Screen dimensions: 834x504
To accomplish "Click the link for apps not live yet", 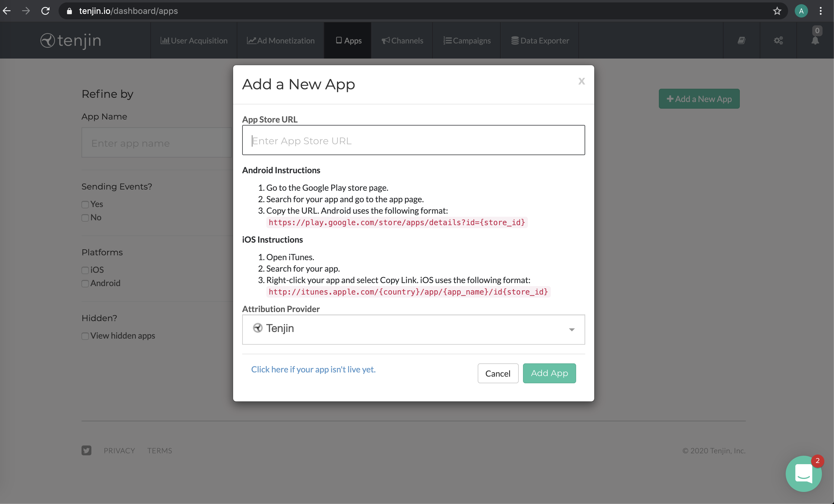I will point(313,369).
